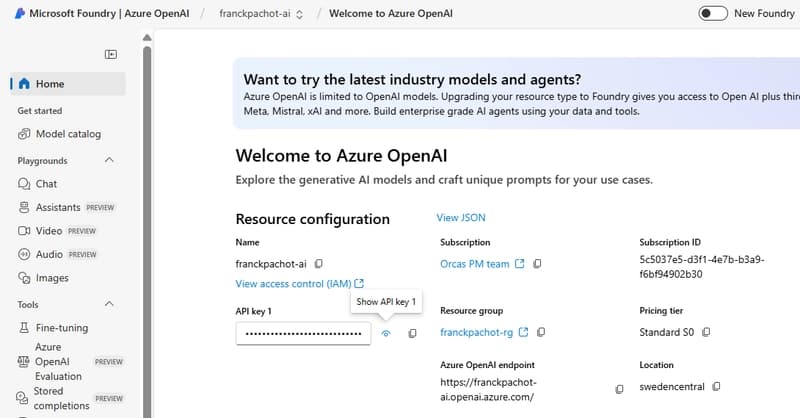Click the Microsoft Foundry logo icon
The width and height of the screenshot is (800, 418).
pos(20,13)
